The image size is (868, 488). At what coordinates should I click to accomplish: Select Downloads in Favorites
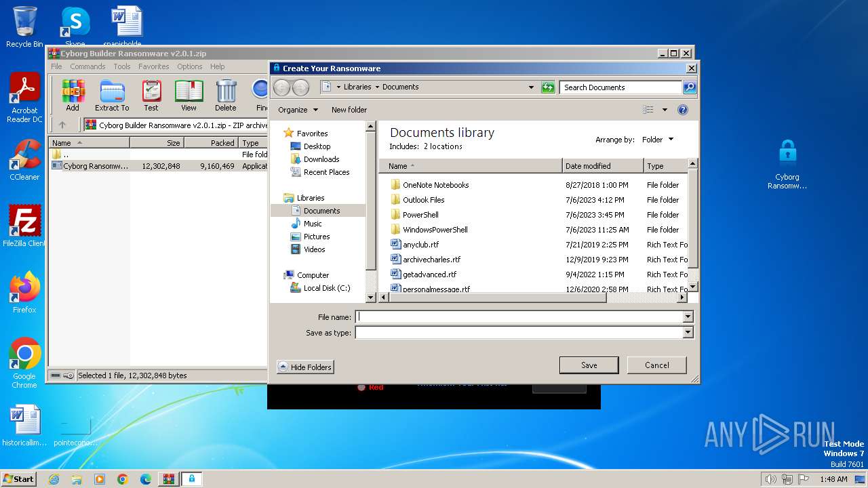[321, 159]
